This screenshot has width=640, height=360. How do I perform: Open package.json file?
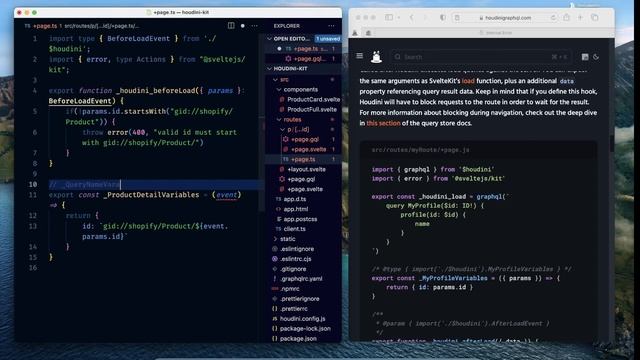[303, 338]
